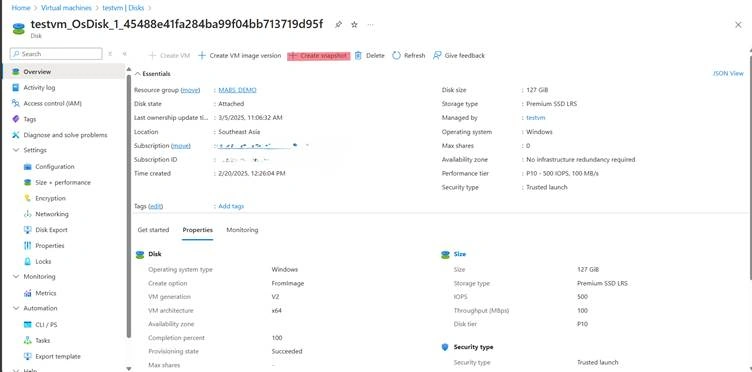Open Size + performance page

[63, 182]
